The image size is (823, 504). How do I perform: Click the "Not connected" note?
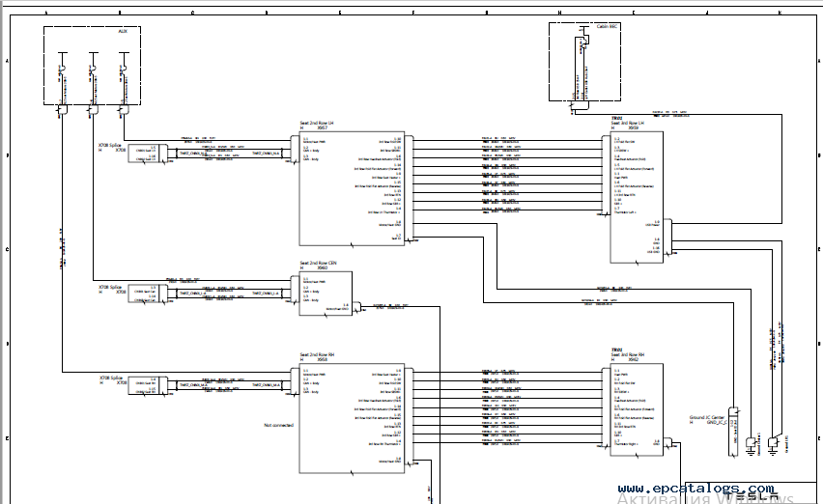tap(279, 426)
